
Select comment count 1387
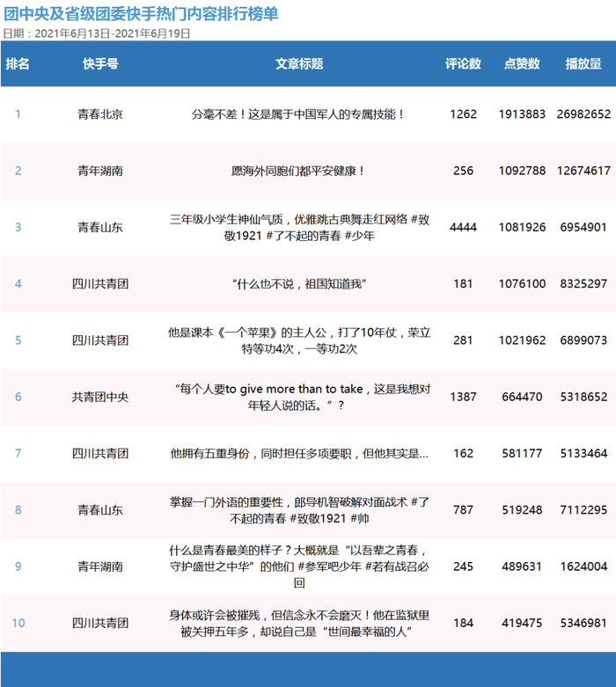pos(463,397)
